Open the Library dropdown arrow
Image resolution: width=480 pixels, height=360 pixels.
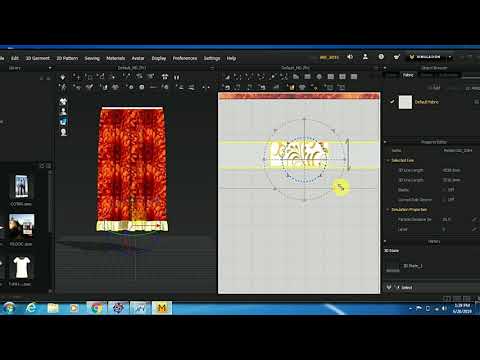click(x=50, y=68)
